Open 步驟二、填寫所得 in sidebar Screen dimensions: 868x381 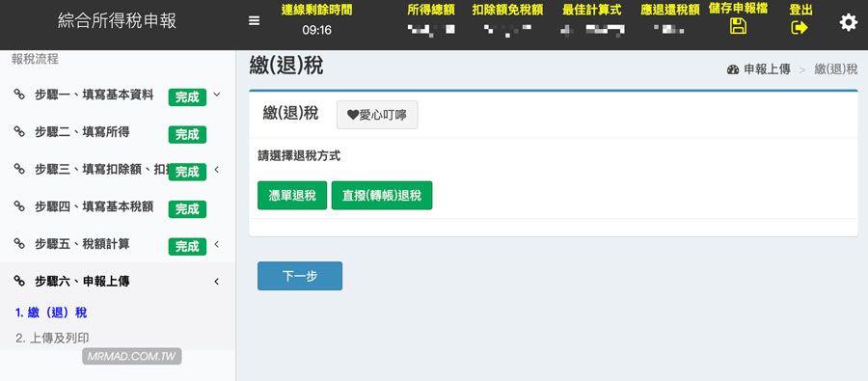(82, 132)
